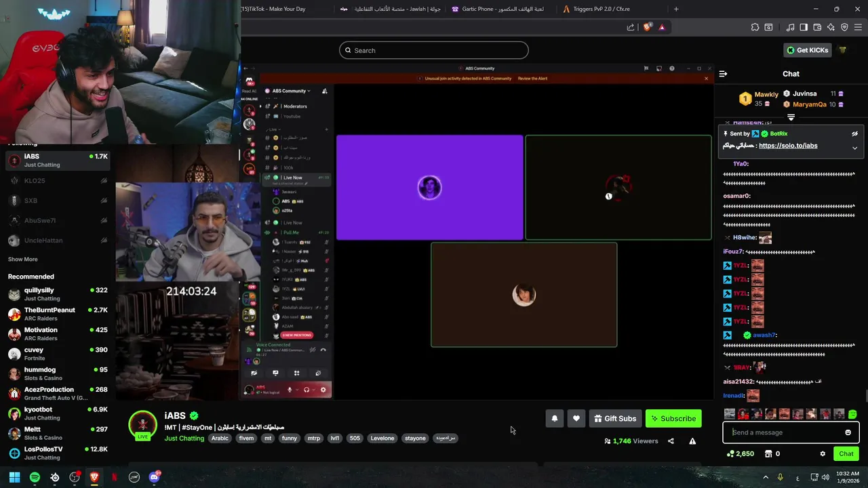
Task: Toggle stream notifications bell
Action: coord(554,419)
